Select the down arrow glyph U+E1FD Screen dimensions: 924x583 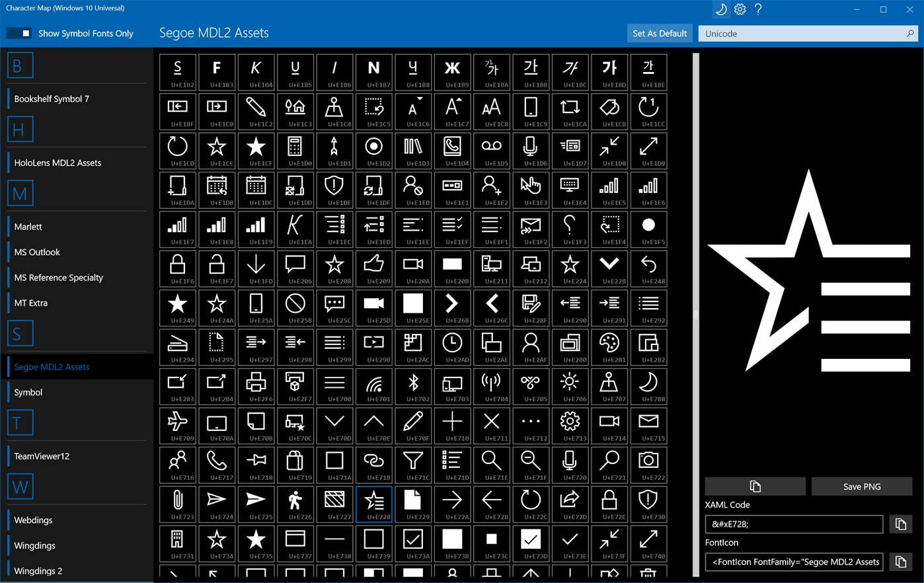coord(256,269)
